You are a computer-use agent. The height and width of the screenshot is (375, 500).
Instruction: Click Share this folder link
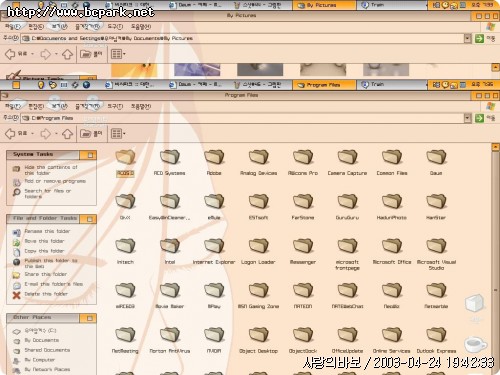click(45, 274)
